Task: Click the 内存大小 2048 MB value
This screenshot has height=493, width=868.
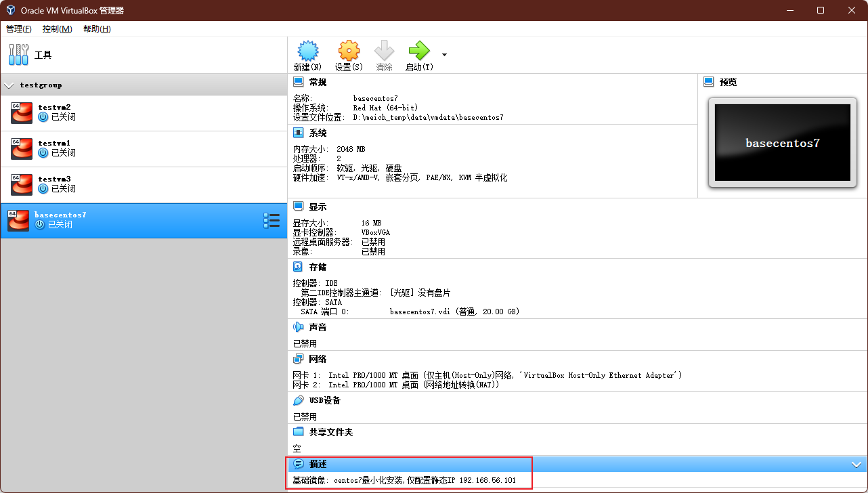Action: pyautogui.click(x=351, y=149)
